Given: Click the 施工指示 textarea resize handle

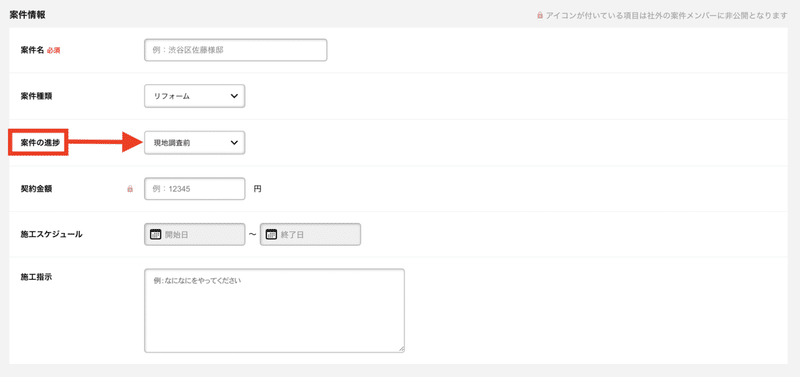Looking at the screenshot, I should (x=401, y=349).
